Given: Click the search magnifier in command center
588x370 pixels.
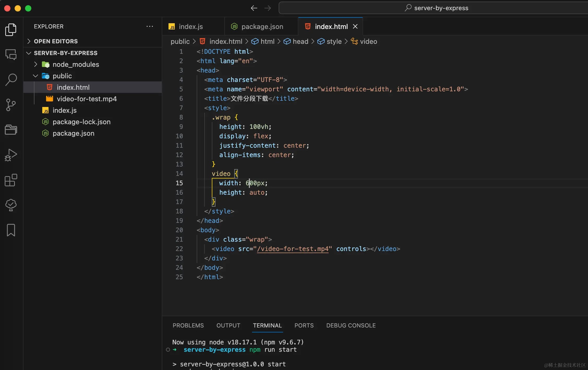Looking at the screenshot, I should [x=408, y=8].
